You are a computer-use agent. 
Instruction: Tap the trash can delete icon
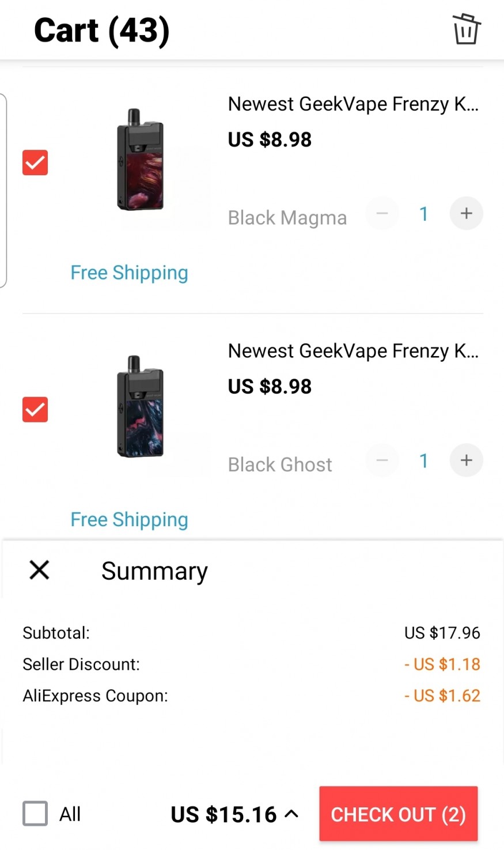(466, 29)
